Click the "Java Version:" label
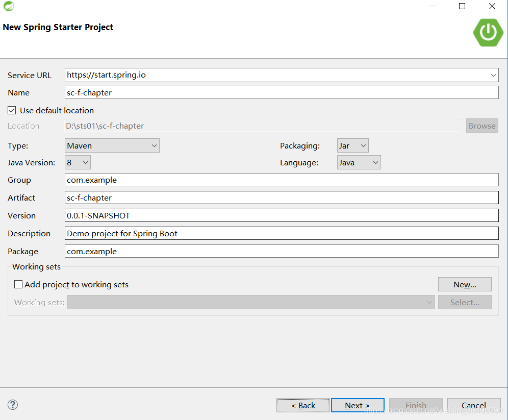The height and width of the screenshot is (420, 508). tap(32, 163)
